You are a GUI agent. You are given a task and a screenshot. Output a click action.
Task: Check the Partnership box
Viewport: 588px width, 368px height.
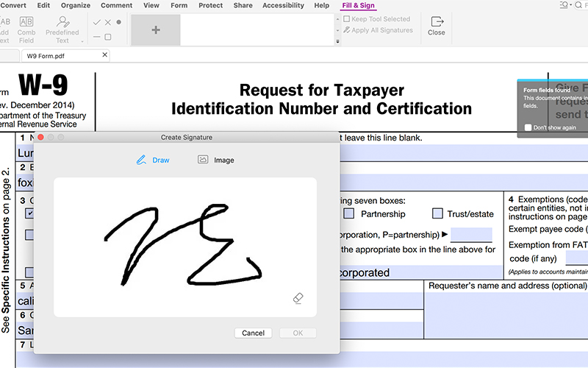(348, 213)
